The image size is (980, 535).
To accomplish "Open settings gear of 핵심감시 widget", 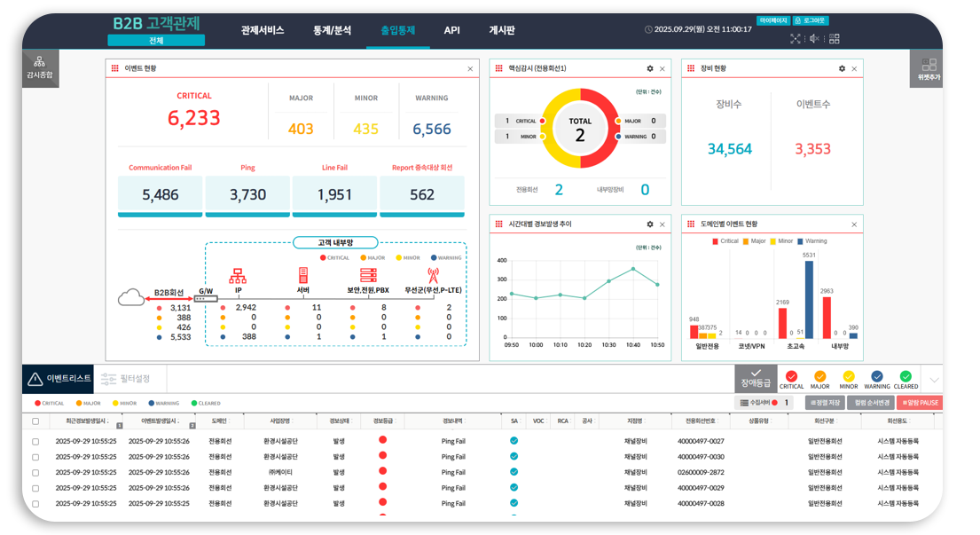I will pos(650,68).
